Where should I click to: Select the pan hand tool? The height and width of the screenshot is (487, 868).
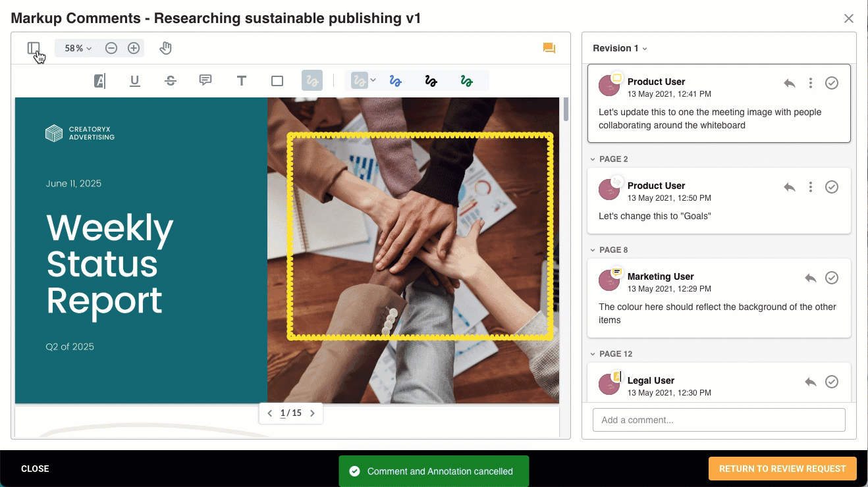(166, 48)
